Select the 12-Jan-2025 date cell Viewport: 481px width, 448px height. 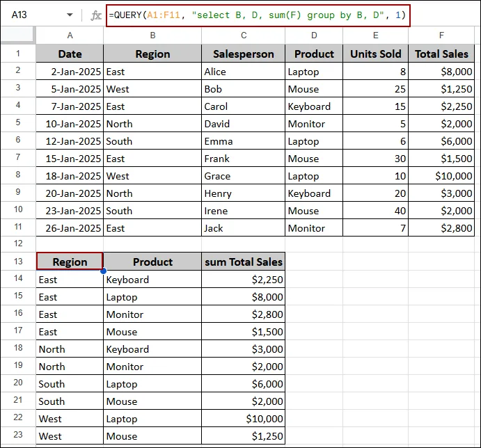70,141
